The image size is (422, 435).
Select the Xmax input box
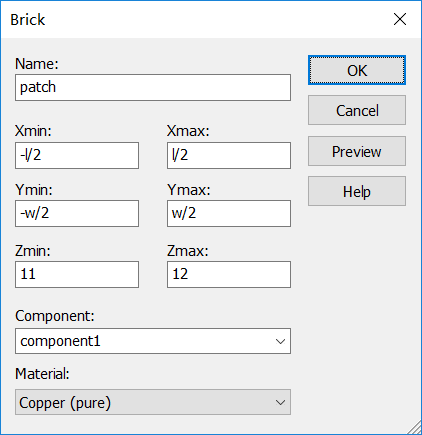coord(229,155)
